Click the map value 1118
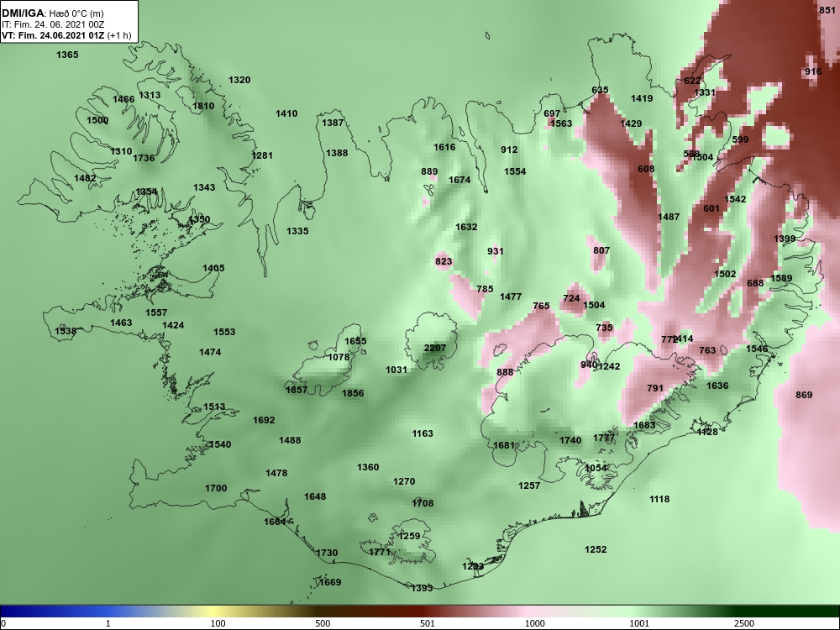Viewport: 840px width, 630px height. point(659,499)
